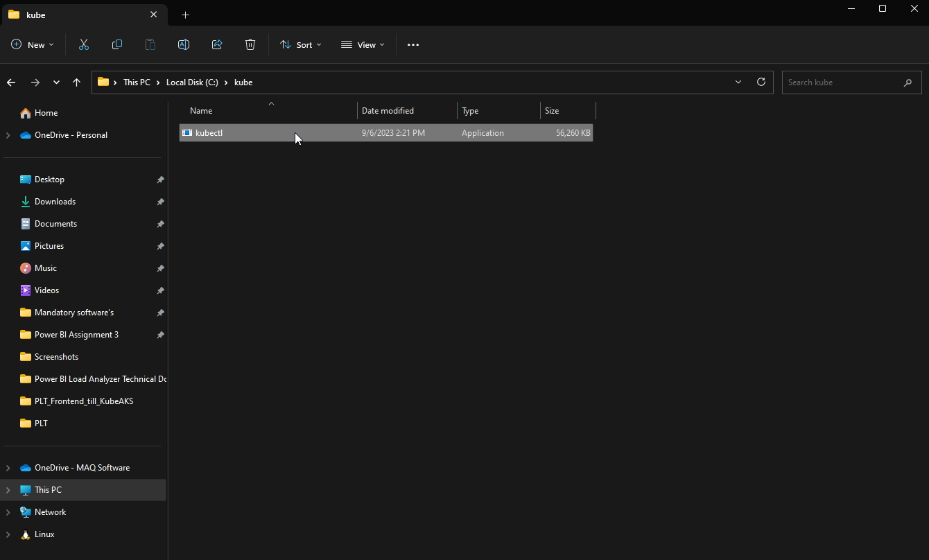Click the Cut scissors icon in toolbar
The image size is (929, 560).
tap(84, 44)
